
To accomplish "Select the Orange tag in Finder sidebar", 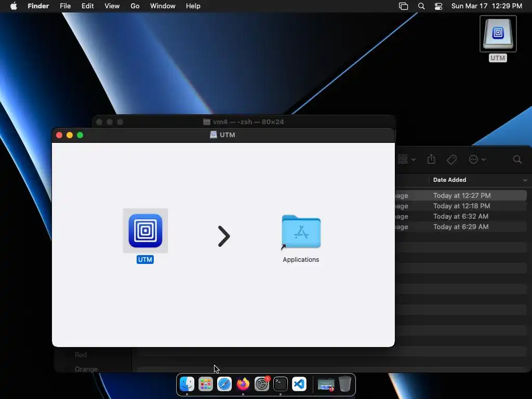I will (86, 369).
